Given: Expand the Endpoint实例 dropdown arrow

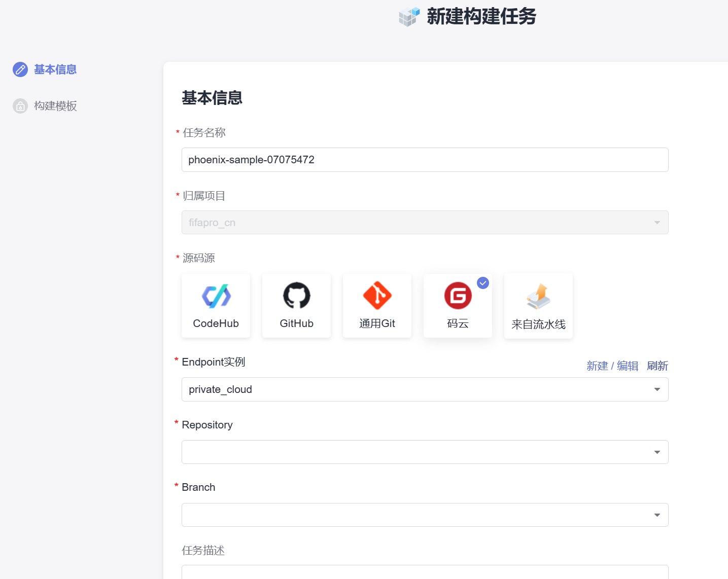Looking at the screenshot, I should [x=657, y=389].
